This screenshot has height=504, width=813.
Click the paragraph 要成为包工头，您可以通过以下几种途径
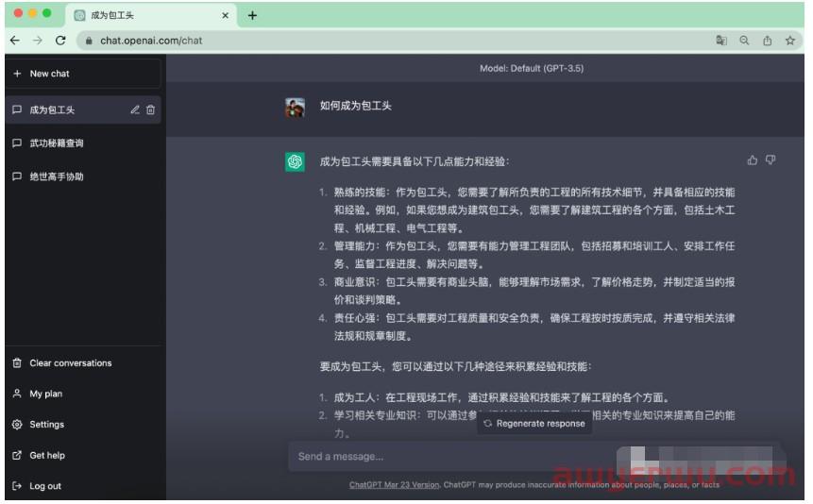456,367
